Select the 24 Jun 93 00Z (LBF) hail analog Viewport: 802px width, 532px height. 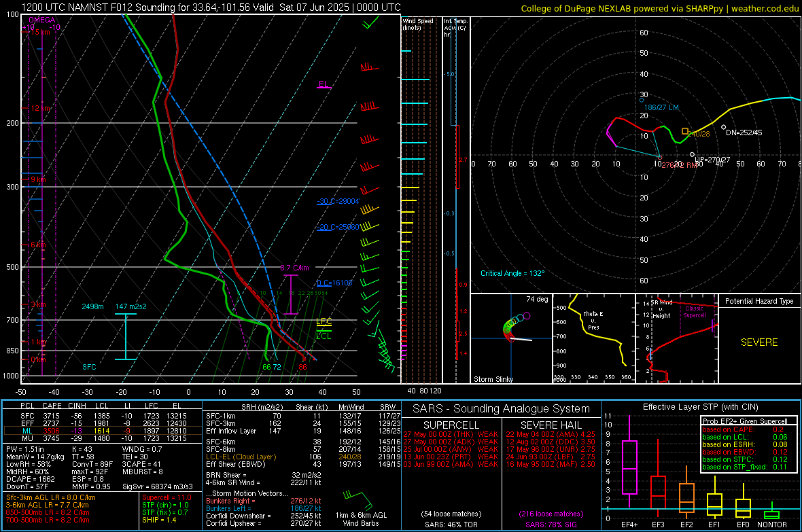[x=551, y=457]
